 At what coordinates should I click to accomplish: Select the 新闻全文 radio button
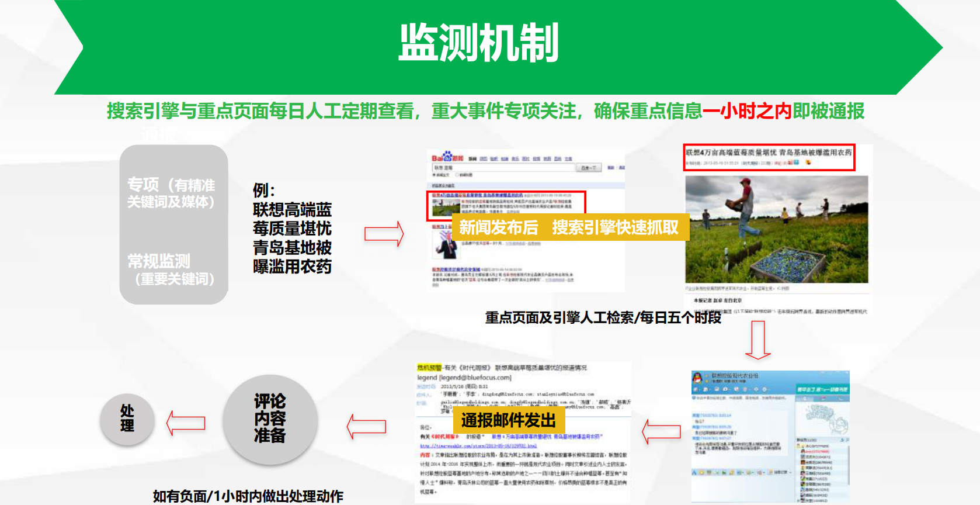coord(434,175)
